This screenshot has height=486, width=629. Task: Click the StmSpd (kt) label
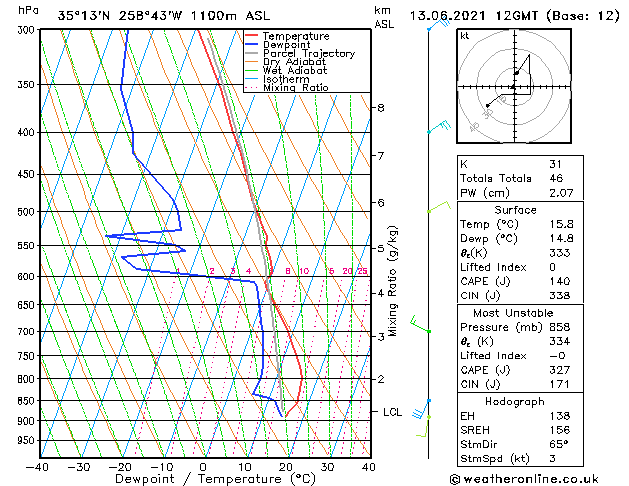[495, 458]
